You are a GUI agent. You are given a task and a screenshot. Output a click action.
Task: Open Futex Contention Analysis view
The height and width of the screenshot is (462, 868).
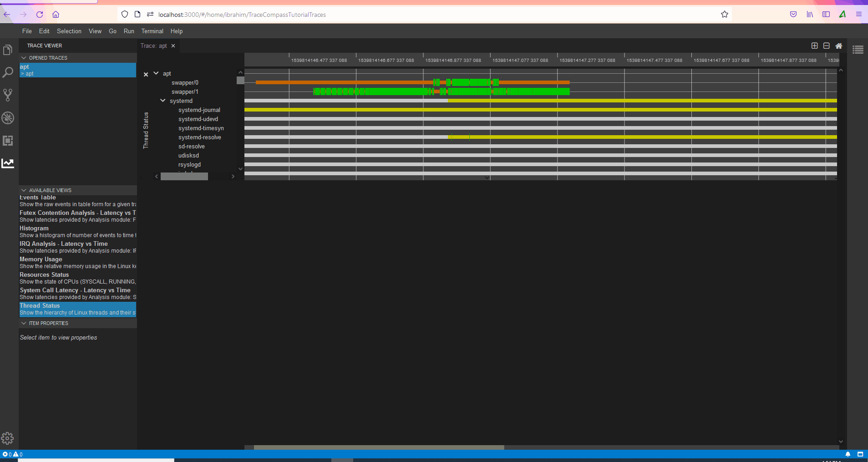click(x=77, y=216)
